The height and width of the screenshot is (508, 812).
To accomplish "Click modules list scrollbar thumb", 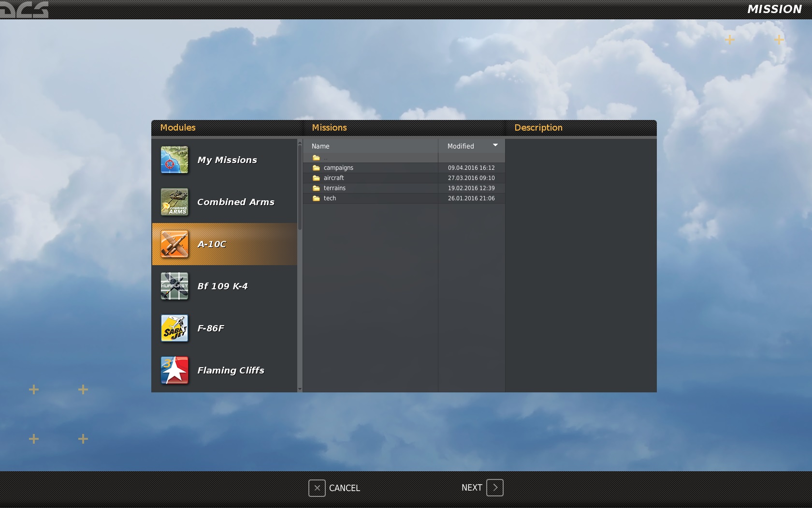I will pyautogui.click(x=300, y=187).
